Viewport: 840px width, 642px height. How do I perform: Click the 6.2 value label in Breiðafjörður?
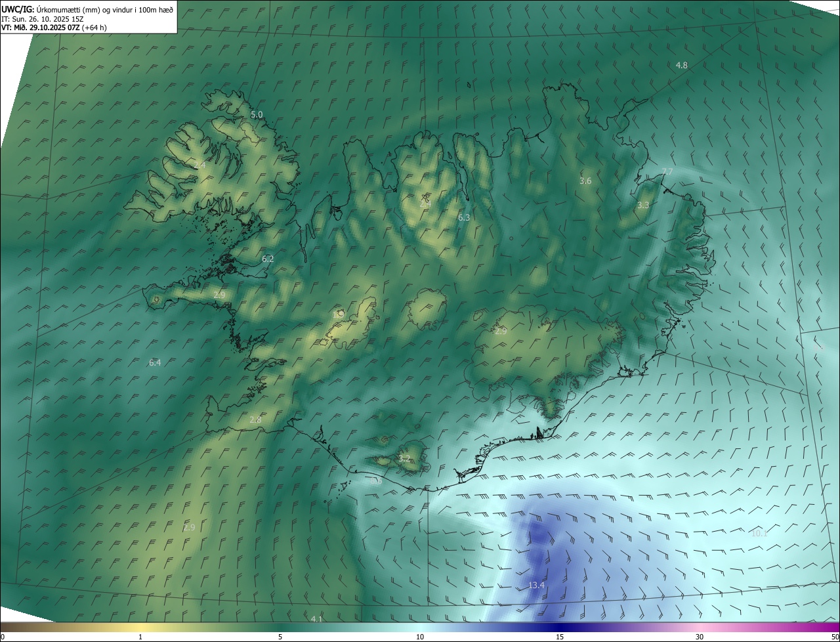point(268,259)
